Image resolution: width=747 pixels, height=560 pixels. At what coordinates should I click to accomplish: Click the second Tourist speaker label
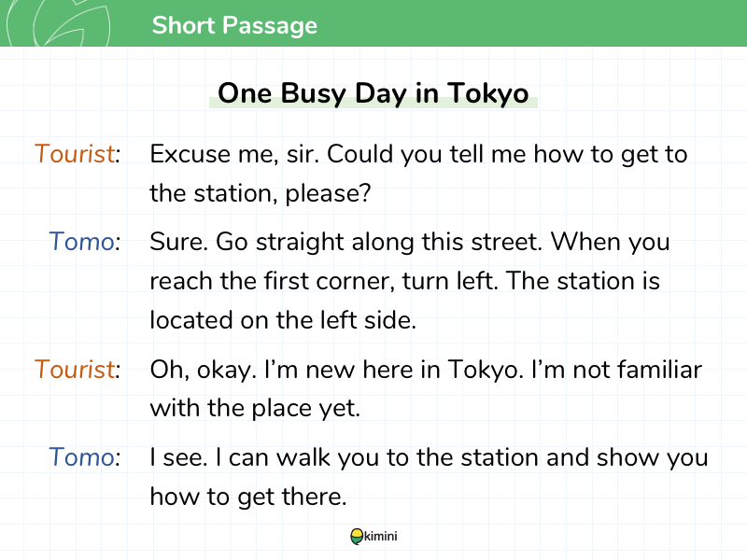[77, 370]
